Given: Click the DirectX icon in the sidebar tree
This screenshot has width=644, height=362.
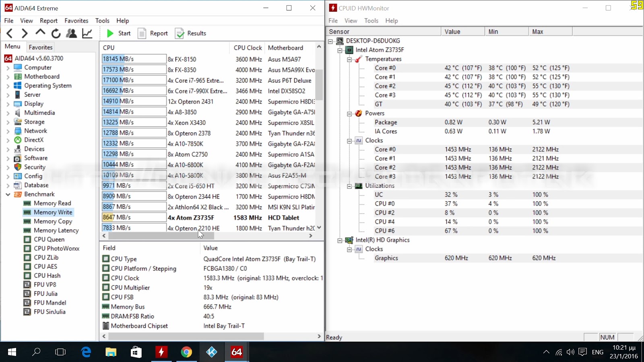Looking at the screenshot, I should point(18,140).
